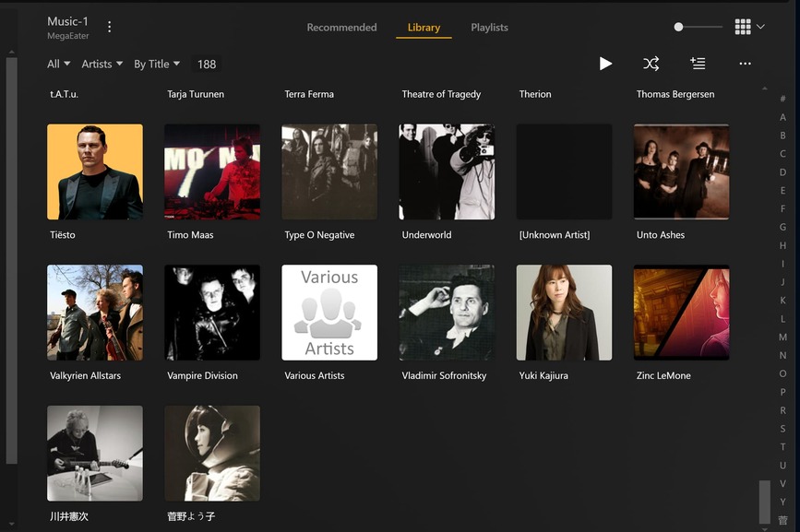Jump to letter N in the index
Image resolution: width=800 pixels, height=532 pixels.
coord(782,356)
